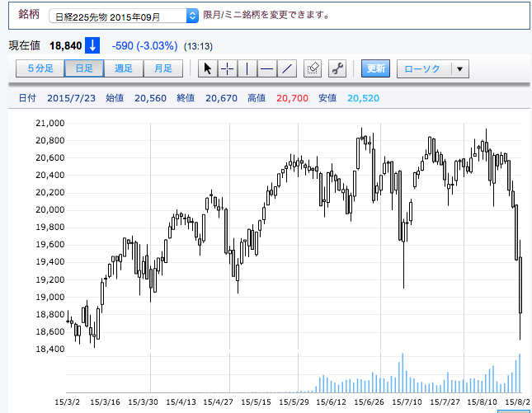The width and height of the screenshot is (532, 413).
Task: Click the 銘柄 label
Action: coord(29,14)
